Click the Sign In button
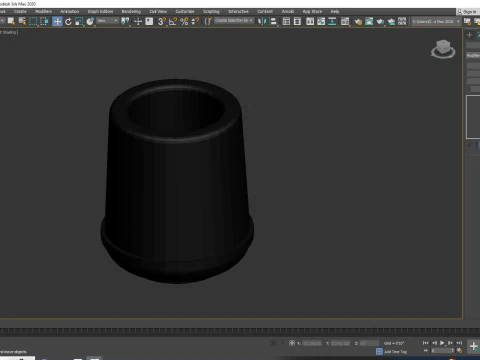The width and height of the screenshot is (480, 360). [467, 12]
